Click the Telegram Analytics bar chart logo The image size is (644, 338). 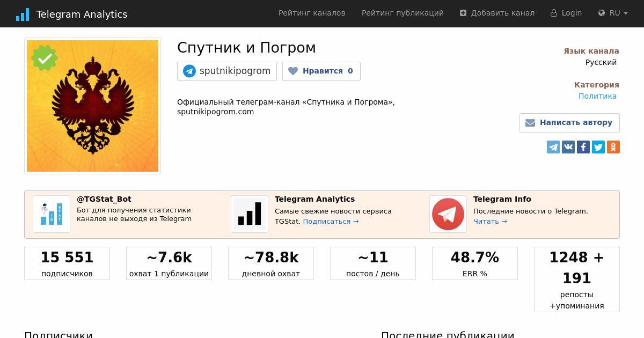(x=23, y=14)
